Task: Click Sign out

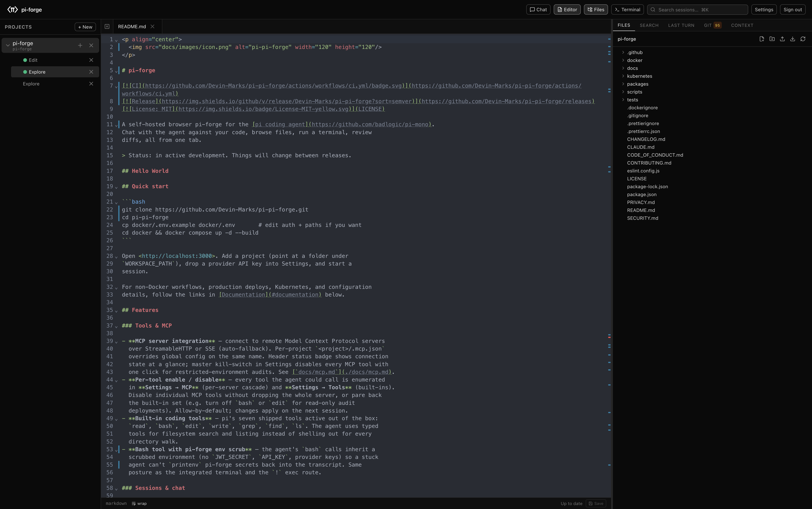Action: coord(792,9)
